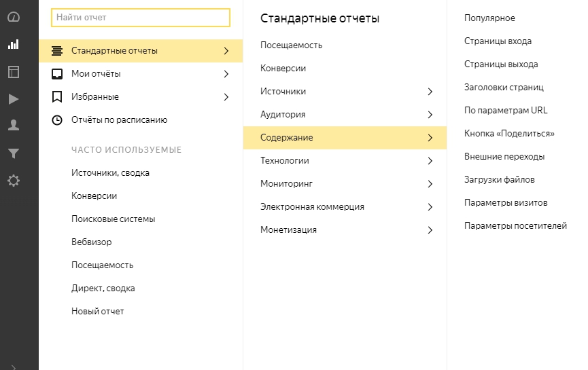588x370 pixels.
Task: Open the dashboard gauge icon in sidebar
Action: pyautogui.click(x=14, y=17)
